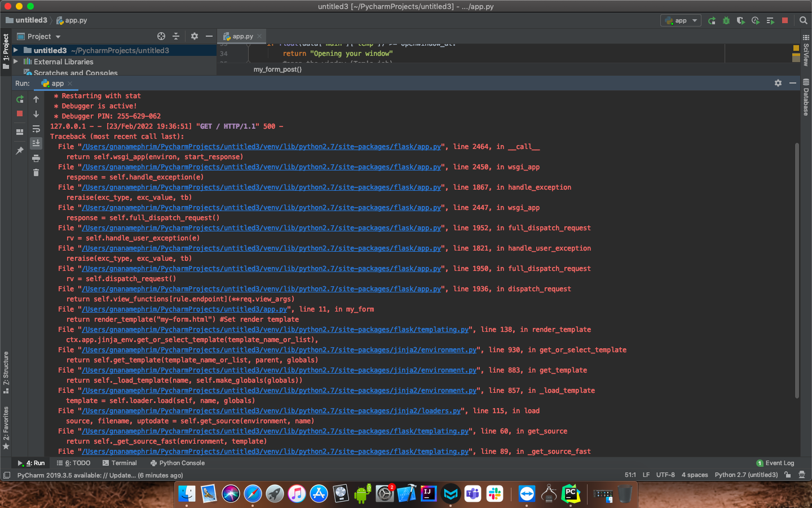The width and height of the screenshot is (812, 508).
Task: Expand the untitled3 project folder
Action: point(16,50)
